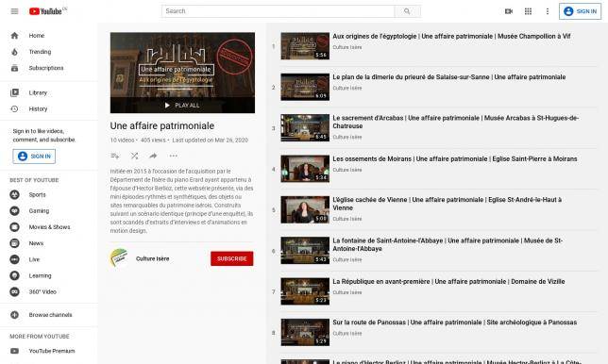
Task: Open Les ossements de Moirans video thumbnail
Action: click(305, 169)
